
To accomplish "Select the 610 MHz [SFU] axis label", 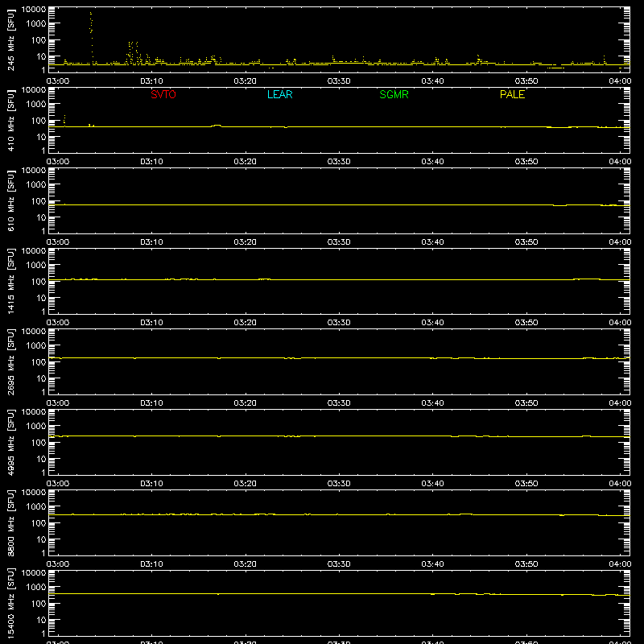I will (x=10, y=200).
